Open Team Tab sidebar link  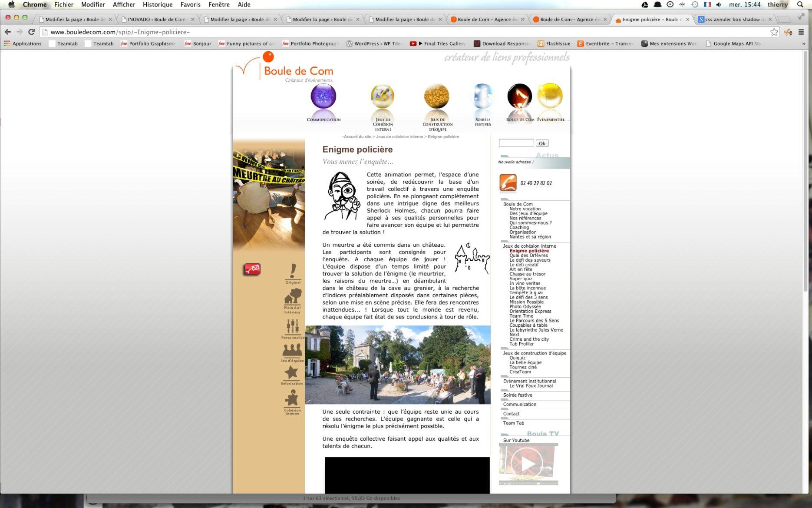tap(513, 423)
